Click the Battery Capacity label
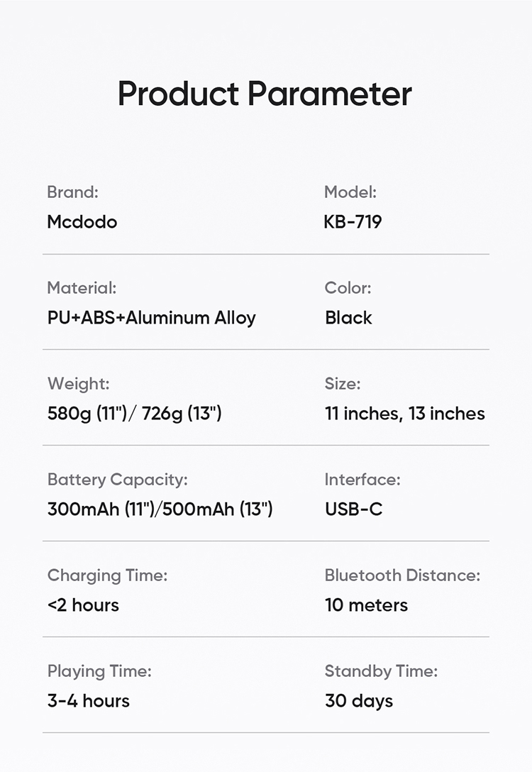Image resolution: width=532 pixels, height=772 pixels. [x=117, y=480]
